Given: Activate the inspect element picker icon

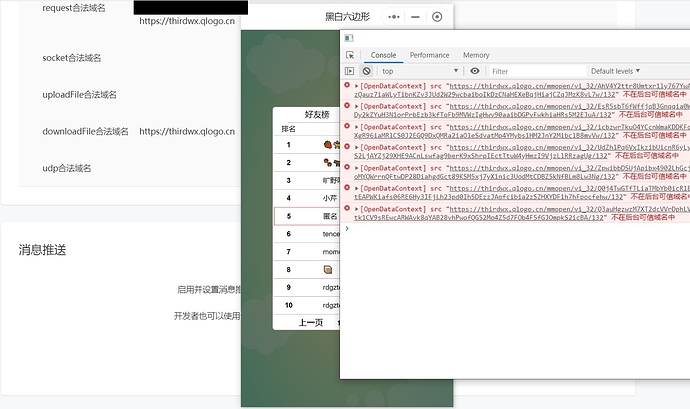Looking at the screenshot, I should (x=350, y=55).
